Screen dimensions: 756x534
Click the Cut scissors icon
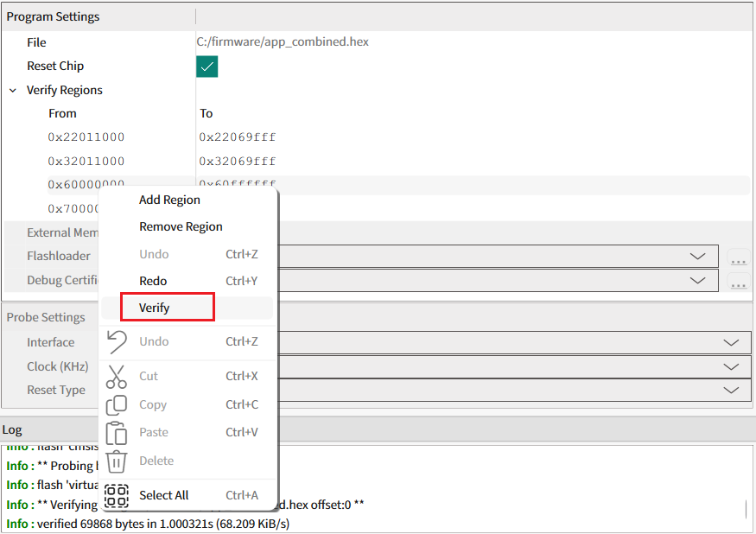tap(117, 377)
